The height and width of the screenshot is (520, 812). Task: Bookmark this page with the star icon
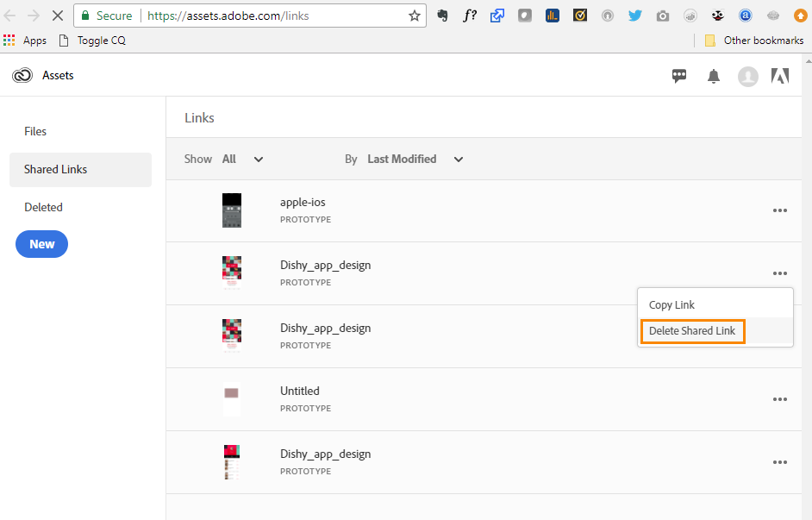click(415, 16)
